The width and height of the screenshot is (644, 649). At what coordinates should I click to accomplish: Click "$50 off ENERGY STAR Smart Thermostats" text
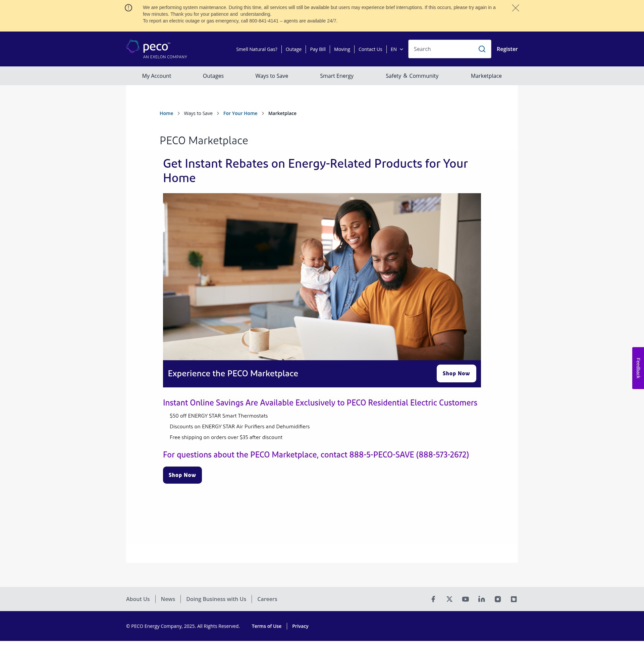click(x=218, y=416)
